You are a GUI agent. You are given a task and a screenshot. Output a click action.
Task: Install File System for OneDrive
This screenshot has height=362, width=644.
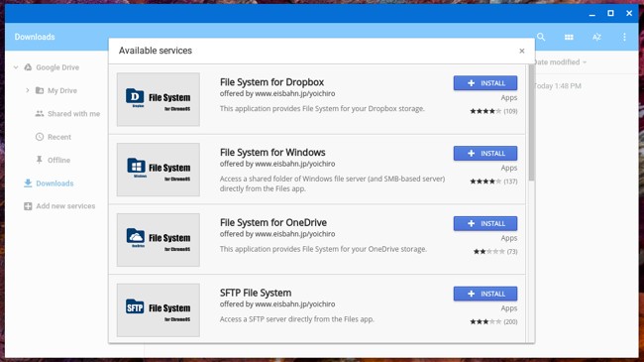(x=485, y=224)
